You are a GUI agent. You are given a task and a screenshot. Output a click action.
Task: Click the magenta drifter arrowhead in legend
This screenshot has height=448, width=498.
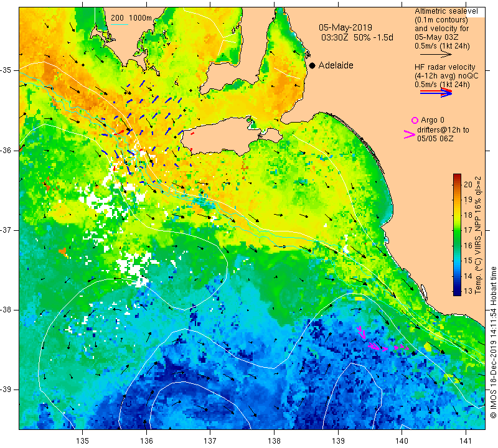click(410, 134)
